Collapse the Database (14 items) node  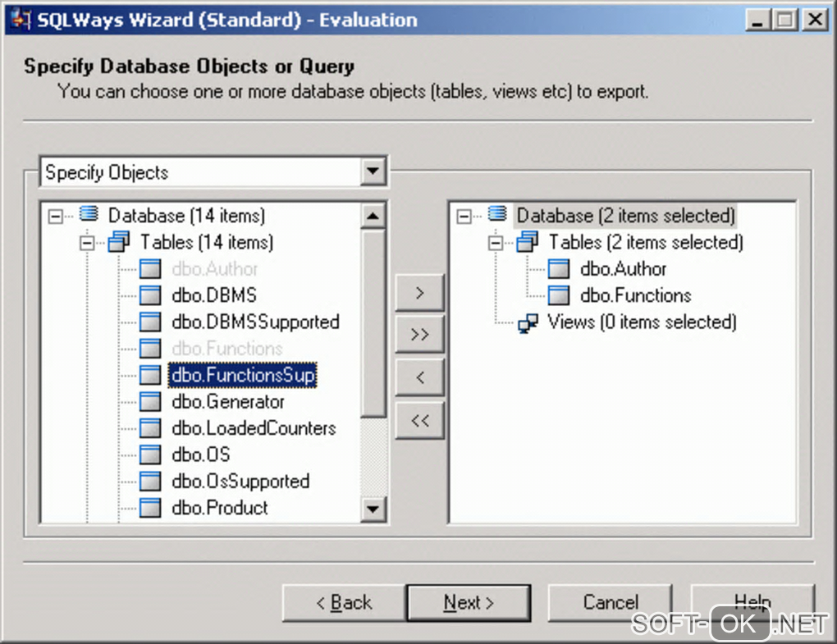click(x=55, y=216)
